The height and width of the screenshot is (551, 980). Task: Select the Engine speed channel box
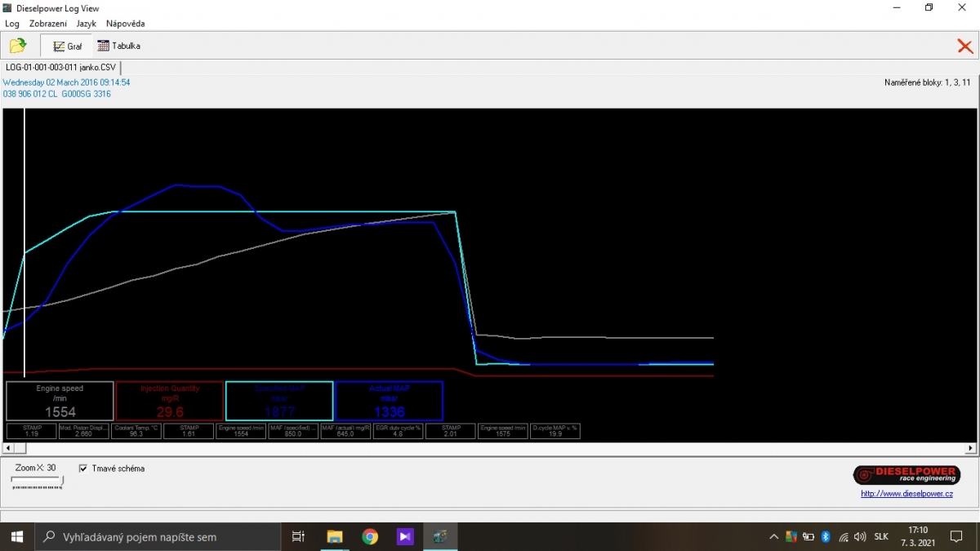point(60,401)
